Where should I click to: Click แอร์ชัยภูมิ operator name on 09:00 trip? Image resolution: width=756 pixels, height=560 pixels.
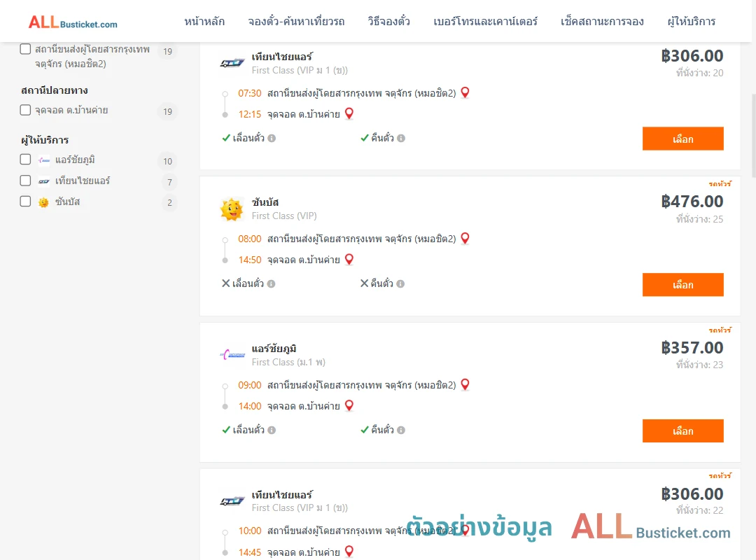click(274, 349)
